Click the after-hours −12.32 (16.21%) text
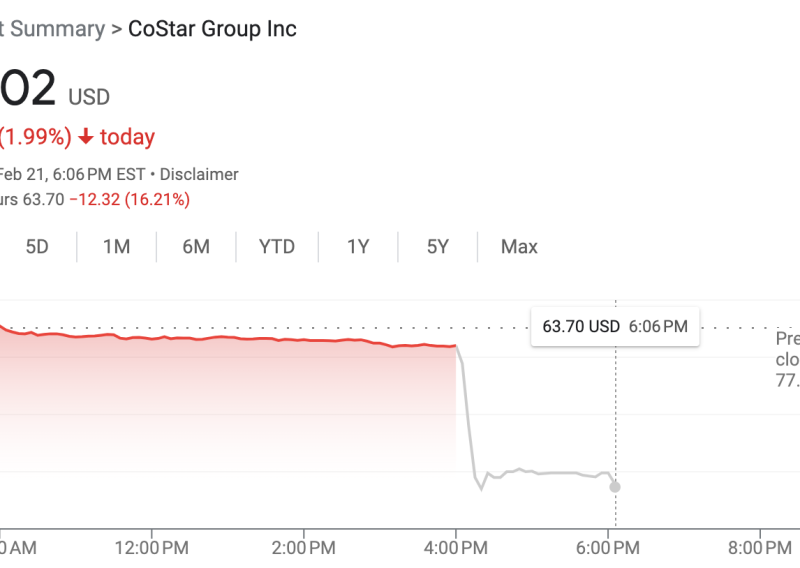Viewport: 800px width, 568px height. pyautogui.click(x=130, y=199)
